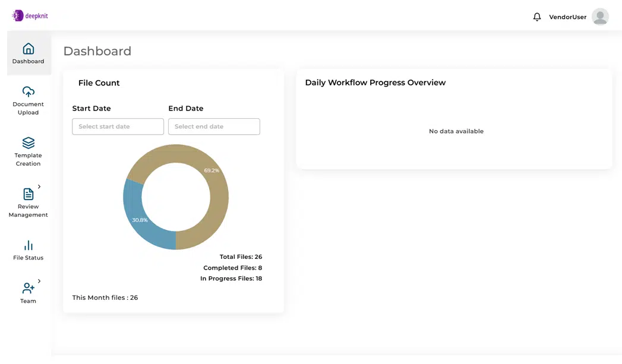Click the user profile avatar

(600, 17)
